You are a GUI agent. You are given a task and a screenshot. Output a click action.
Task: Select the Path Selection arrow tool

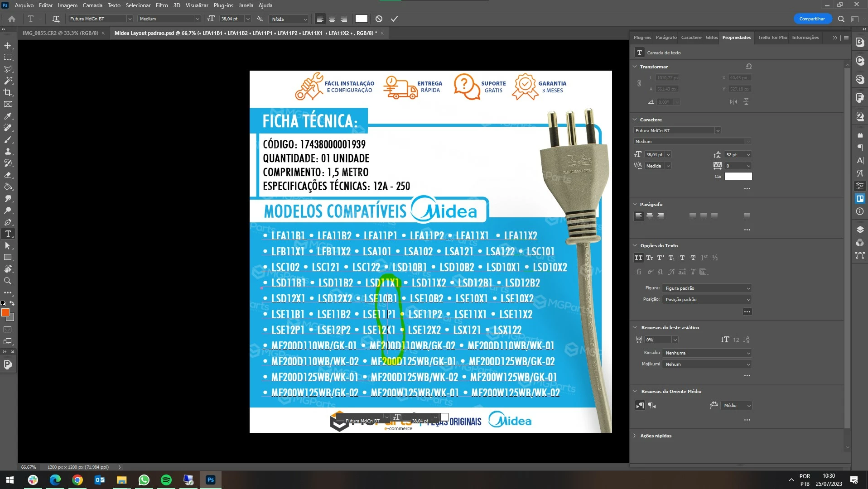[8, 246]
